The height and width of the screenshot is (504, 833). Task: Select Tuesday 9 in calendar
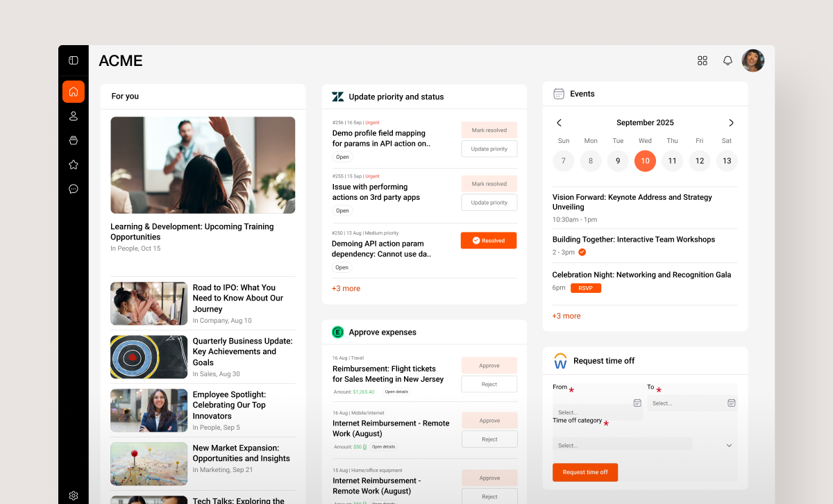pyautogui.click(x=618, y=161)
